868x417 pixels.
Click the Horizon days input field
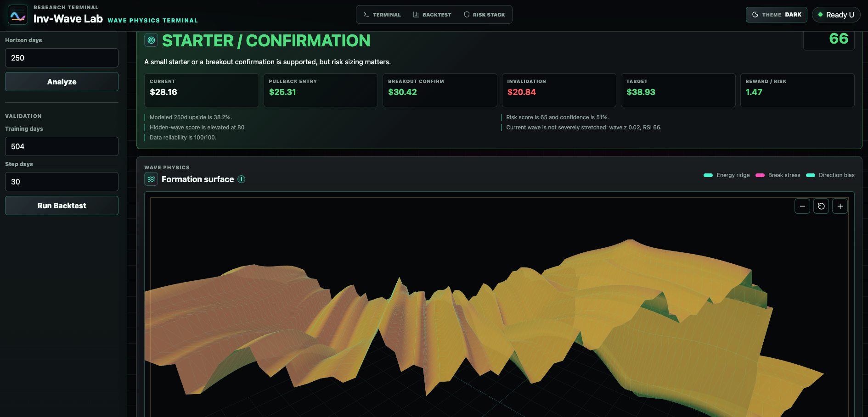[62, 58]
